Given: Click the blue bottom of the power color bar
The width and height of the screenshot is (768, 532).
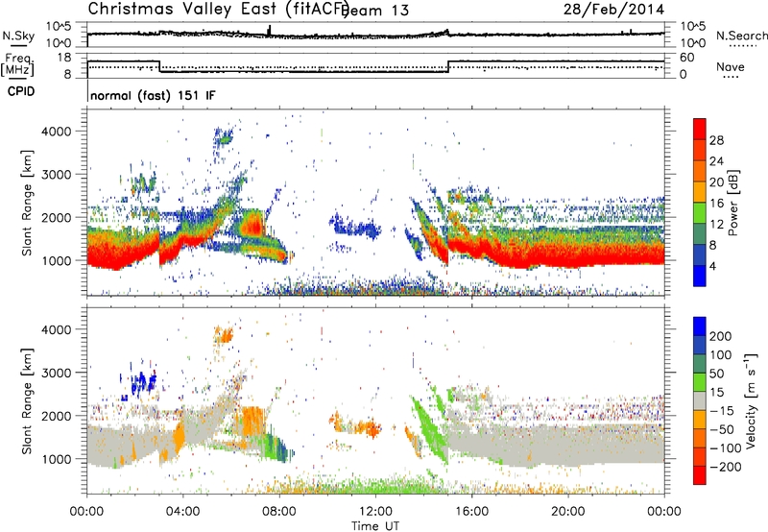Looking at the screenshot, I should 700,276.
